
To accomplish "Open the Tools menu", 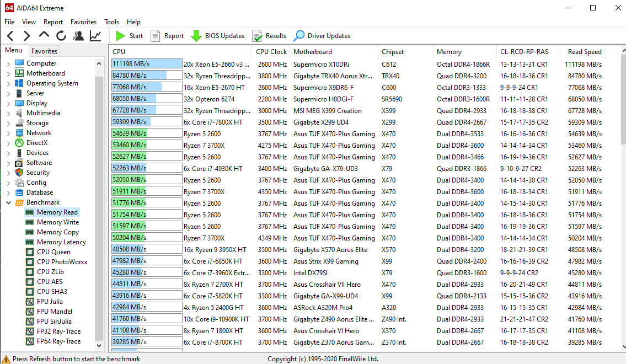I will 112,22.
